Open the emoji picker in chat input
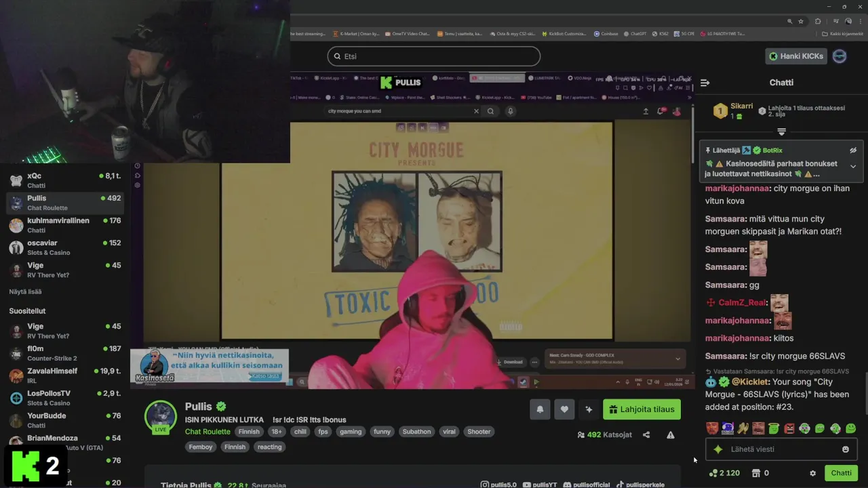The width and height of the screenshot is (868, 488). [846, 449]
